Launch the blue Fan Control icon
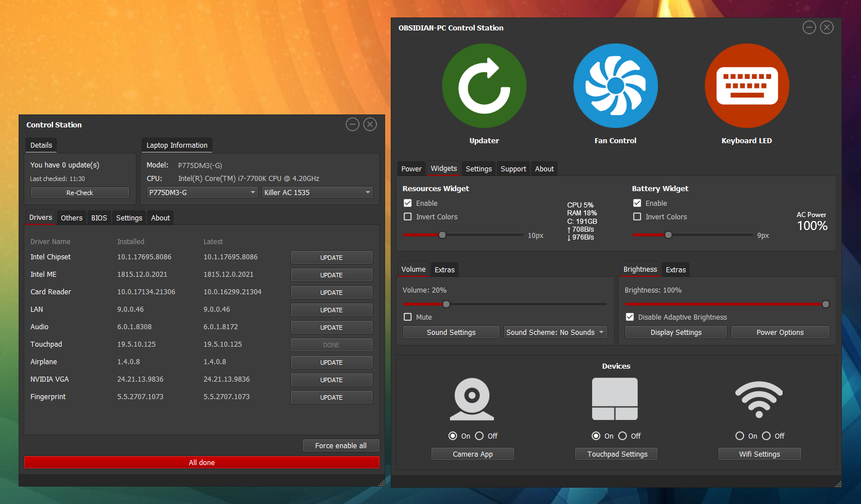This screenshot has height=504, width=861. (x=616, y=86)
